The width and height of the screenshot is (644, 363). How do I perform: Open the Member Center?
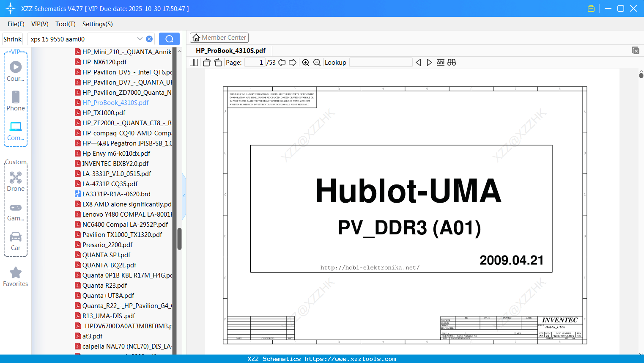coord(219,38)
